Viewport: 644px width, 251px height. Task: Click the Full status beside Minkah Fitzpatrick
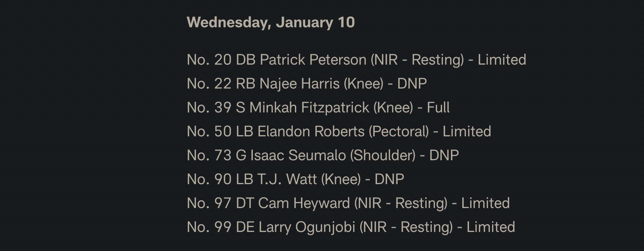coord(438,108)
